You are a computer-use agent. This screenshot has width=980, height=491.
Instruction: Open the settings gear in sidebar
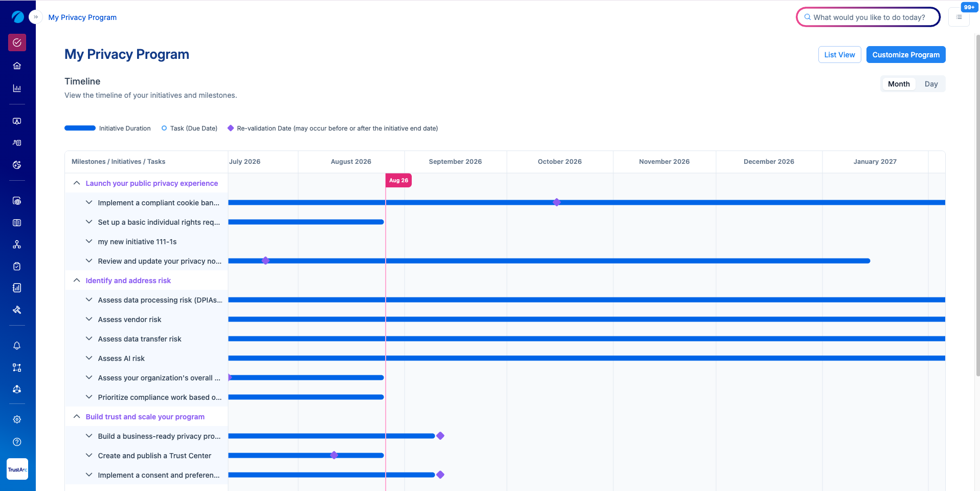tap(17, 419)
